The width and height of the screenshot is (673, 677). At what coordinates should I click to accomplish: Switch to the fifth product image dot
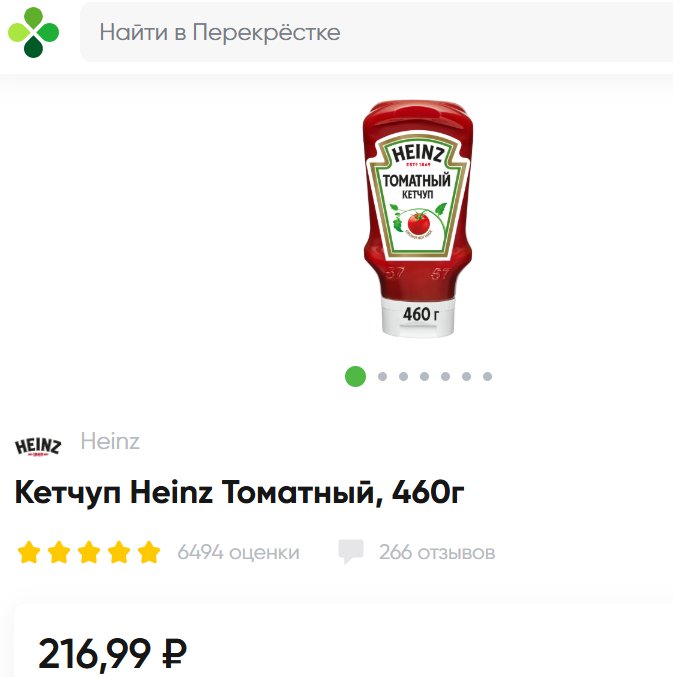pos(446,376)
